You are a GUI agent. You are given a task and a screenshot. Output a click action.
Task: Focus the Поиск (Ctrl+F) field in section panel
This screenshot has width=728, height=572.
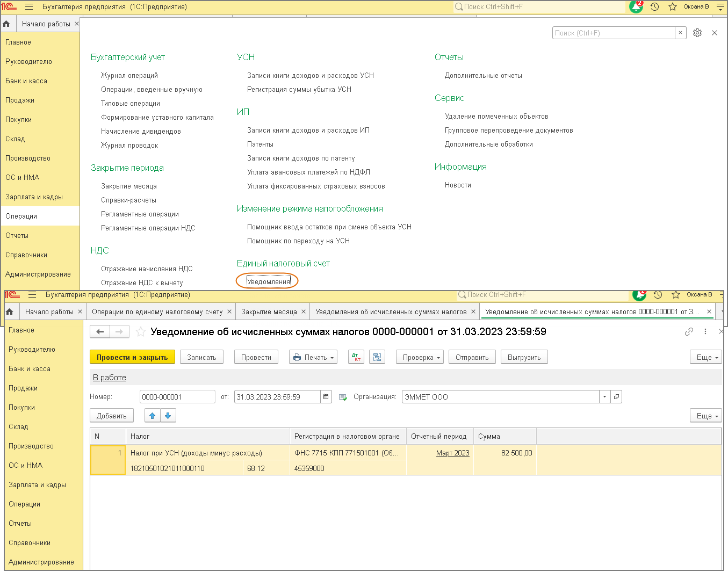tap(614, 33)
